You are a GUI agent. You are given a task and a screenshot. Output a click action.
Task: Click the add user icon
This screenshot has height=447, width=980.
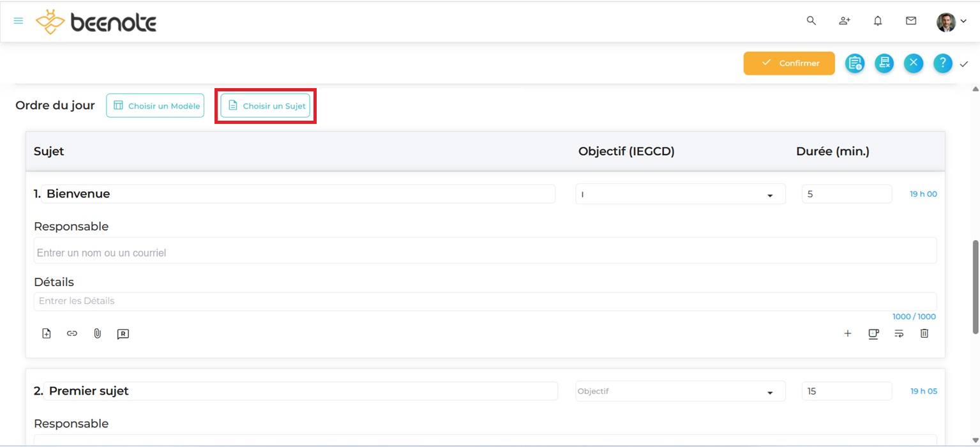pos(845,21)
